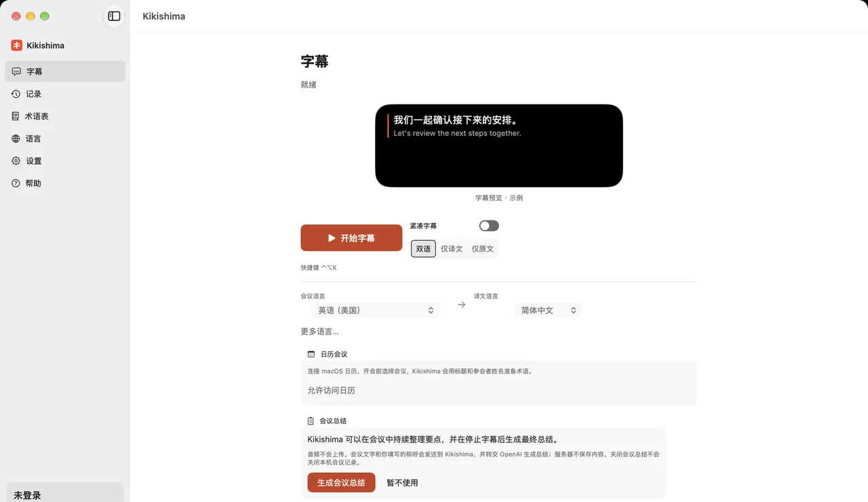Image resolution: width=868 pixels, height=502 pixels.
Task: Click the arrow between language selectors
Action: pyautogui.click(x=462, y=305)
